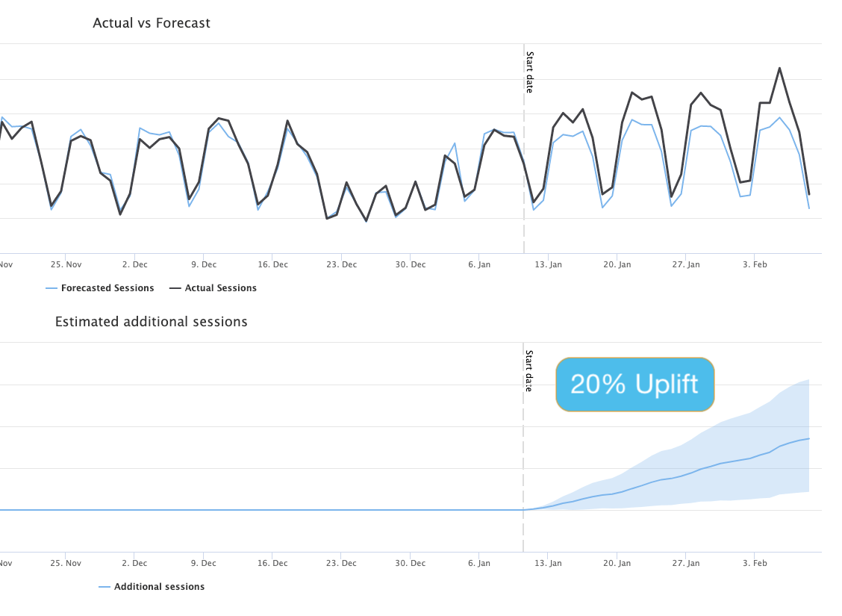This screenshot has width=842, height=616.
Task: Toggle Actual Sessions legend series
Action: click(213, 288)
